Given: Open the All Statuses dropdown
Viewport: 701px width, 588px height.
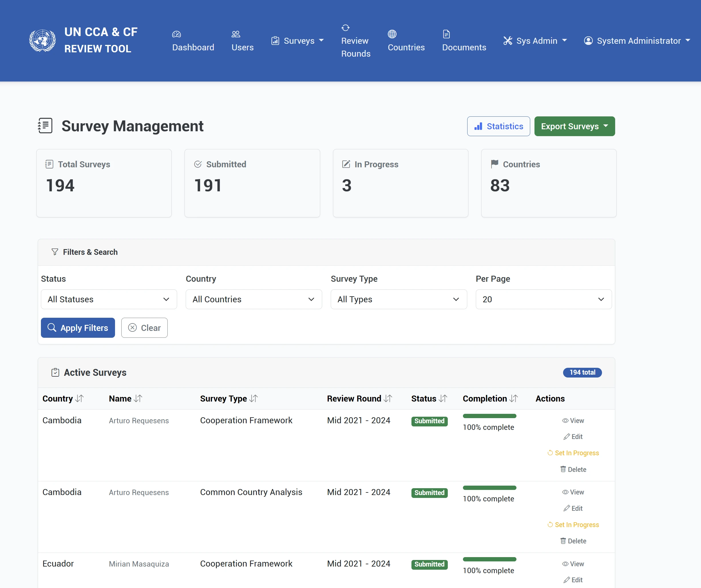Looking at the screenshot, I should click(109, 299).
